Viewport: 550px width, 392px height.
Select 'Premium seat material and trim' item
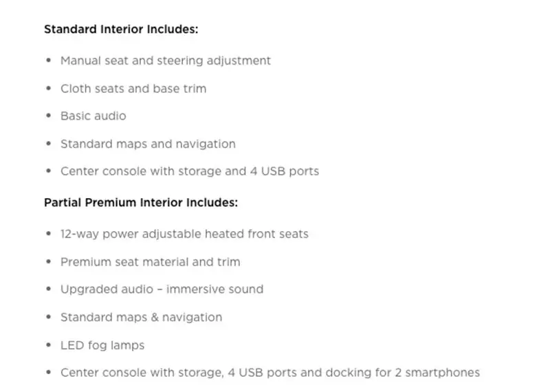coord(151,262)
